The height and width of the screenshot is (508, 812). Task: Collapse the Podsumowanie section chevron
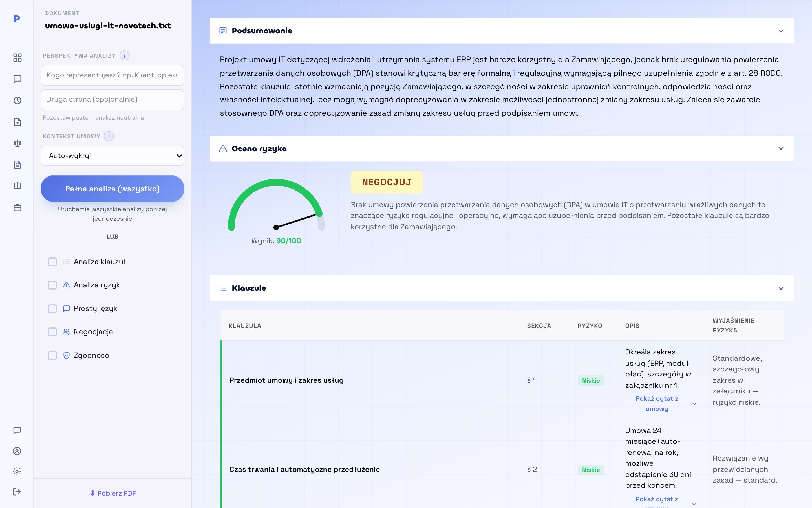(781, 31)
